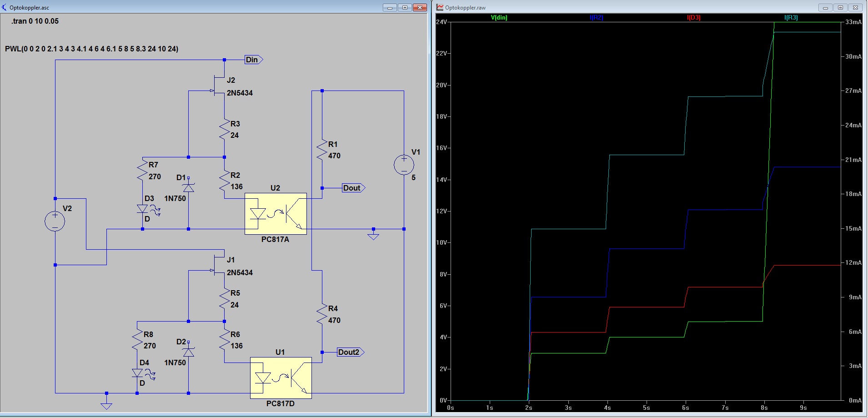Screen dimensions: 868x418
Task: Select the V(din) trace label
Action: point(499,18)
